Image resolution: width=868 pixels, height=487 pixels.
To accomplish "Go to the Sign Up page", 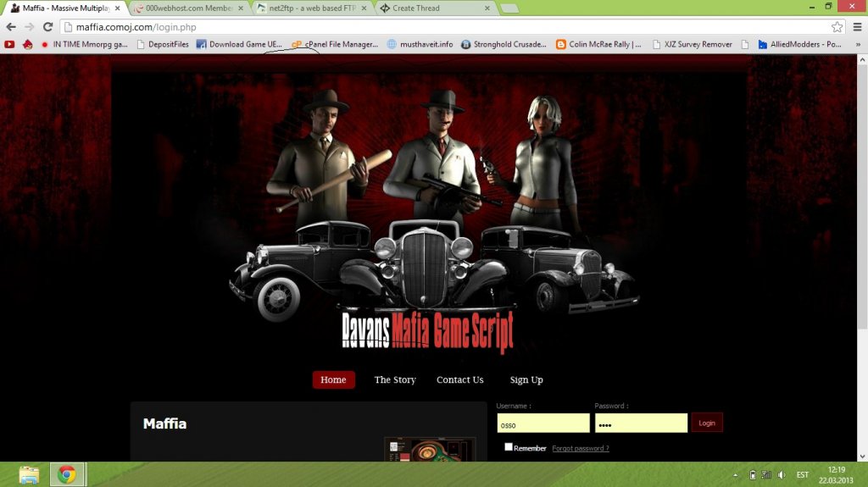I will (x=526, y=379).
